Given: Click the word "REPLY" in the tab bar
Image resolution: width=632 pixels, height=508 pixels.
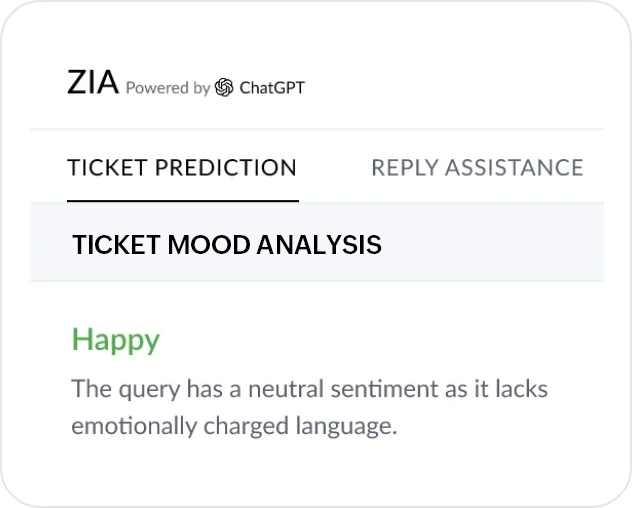Looking at the screenshot, I should [404, 167].
